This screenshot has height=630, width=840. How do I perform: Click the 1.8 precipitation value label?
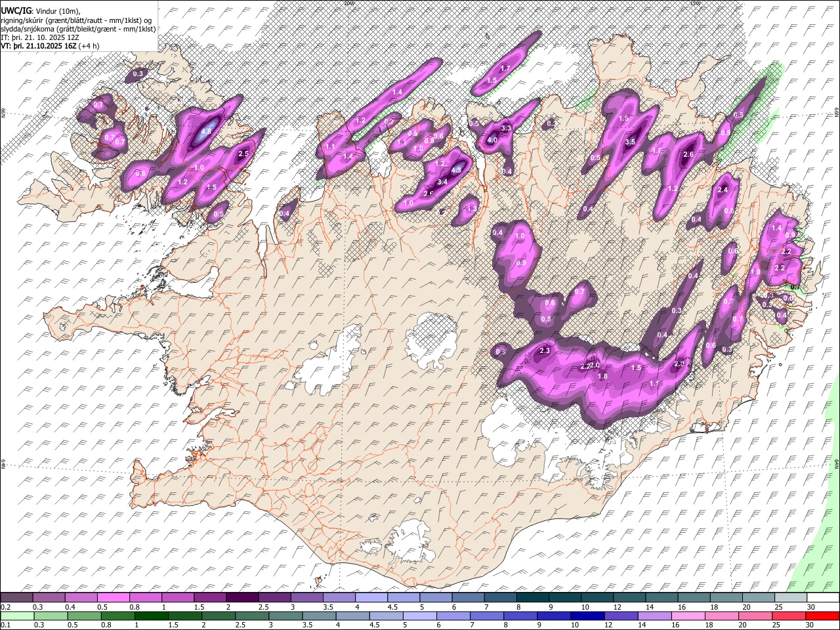click(x=602, y=376)
